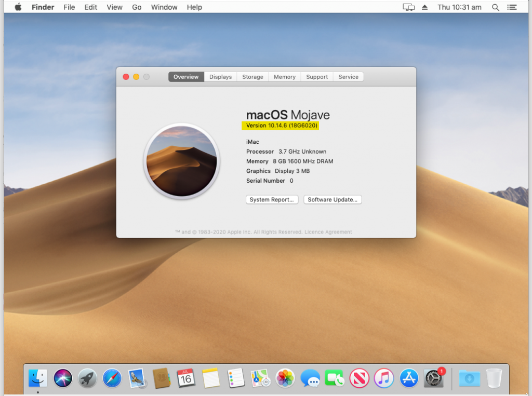Open Calendar showing date 16
The width and height of the screenshot is (532, 396).
pos(187,378)
